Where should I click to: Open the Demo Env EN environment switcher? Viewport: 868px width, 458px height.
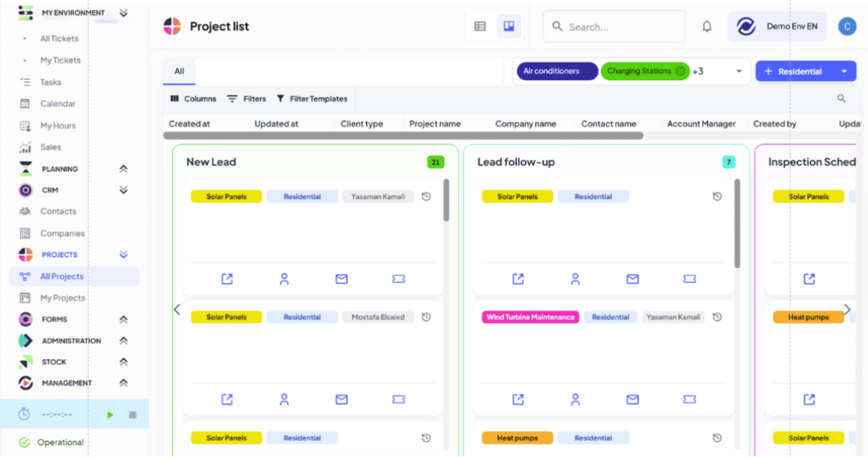click(777, 27)
